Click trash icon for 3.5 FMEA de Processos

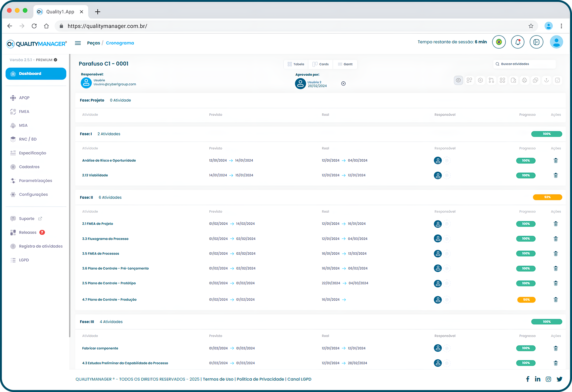click(556, 254)
